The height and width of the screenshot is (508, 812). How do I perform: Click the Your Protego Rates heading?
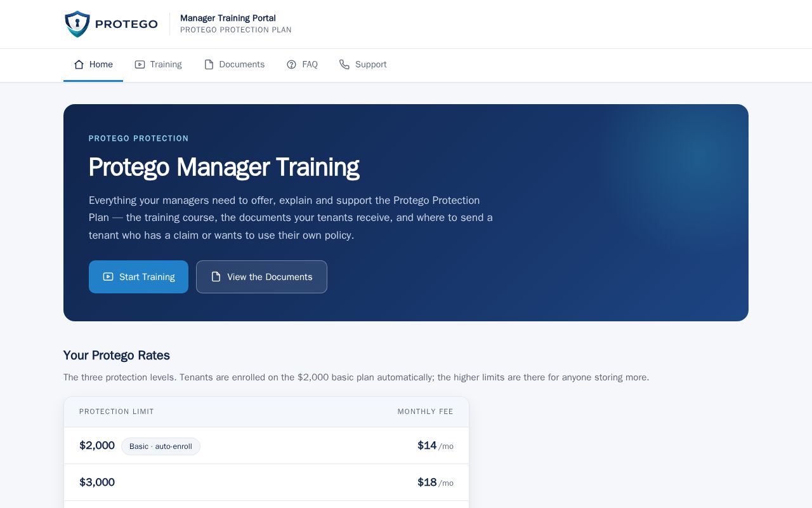coord(117,355)
